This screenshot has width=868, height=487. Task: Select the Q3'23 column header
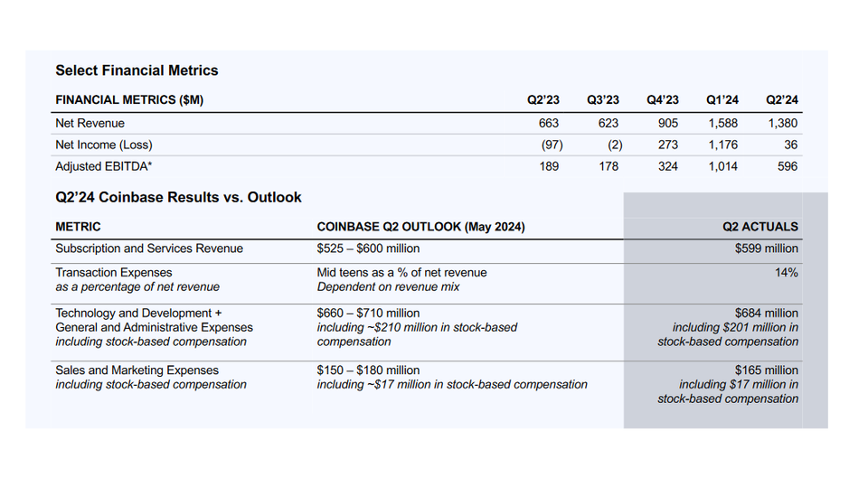pos(603,100)
